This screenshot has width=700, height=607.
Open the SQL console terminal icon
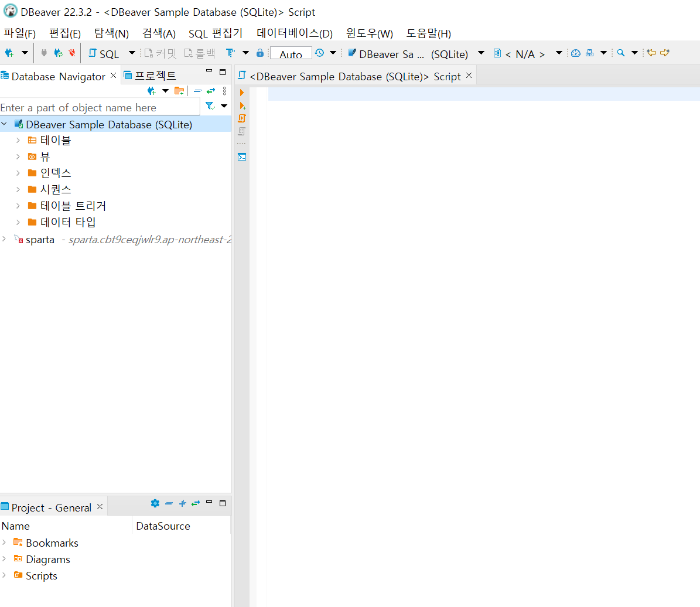242,157
